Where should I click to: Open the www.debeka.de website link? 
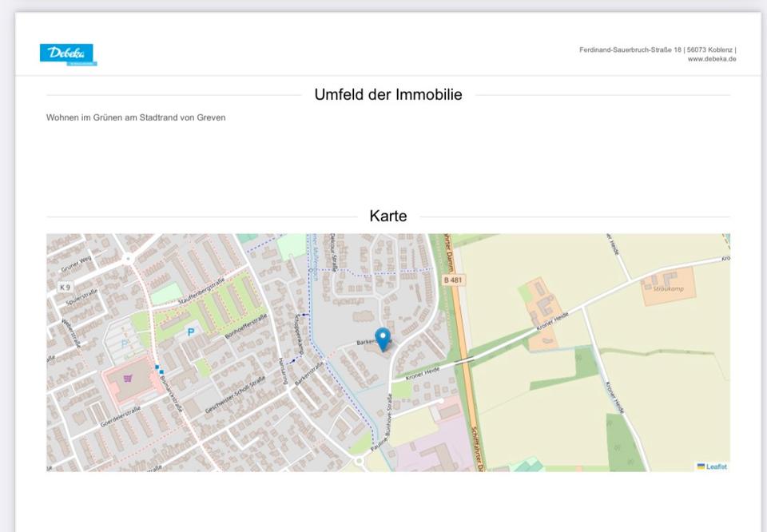pyautogui.click(x=712, y=59)
